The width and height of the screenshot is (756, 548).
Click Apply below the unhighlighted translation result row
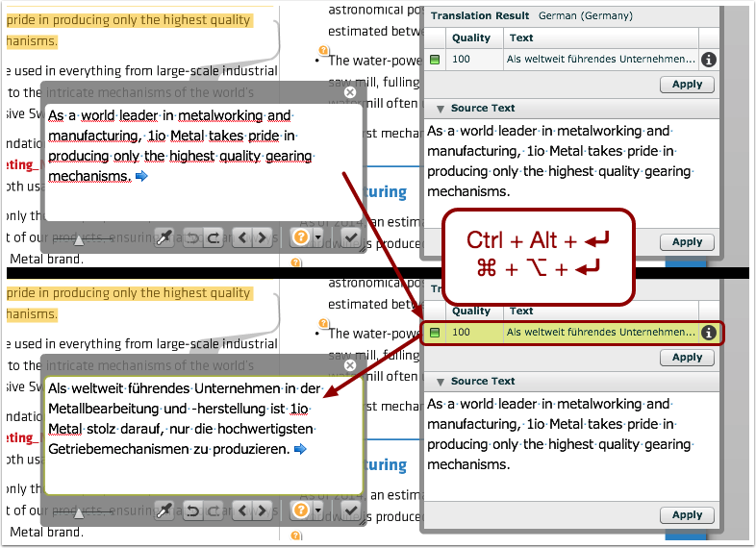coord(687,85)
